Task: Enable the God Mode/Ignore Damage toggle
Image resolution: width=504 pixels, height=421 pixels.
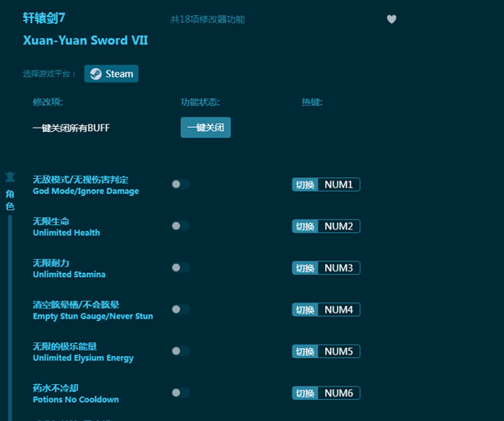Action: click(180, 184)
